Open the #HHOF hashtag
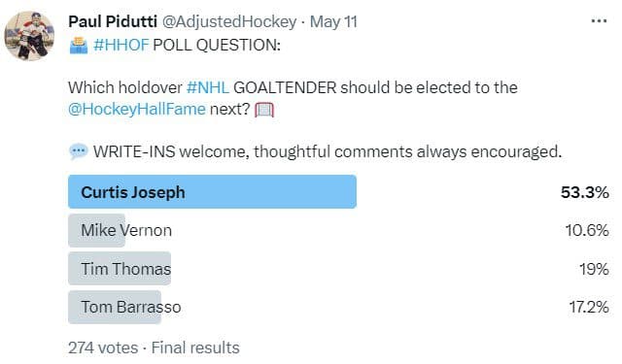Image resolution: width=622 pixels, height=364 pixels. [121, 46]
